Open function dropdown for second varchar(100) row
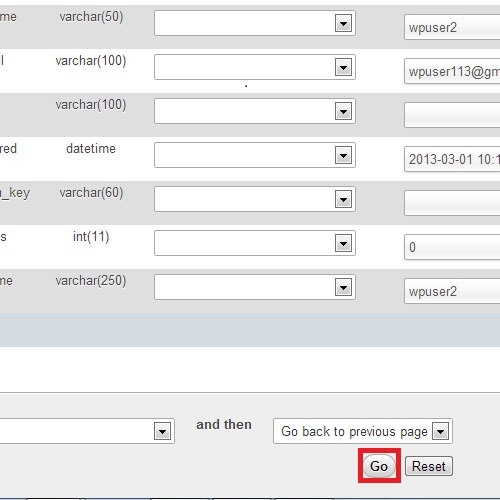The width and height of the screenshot is (500, 500). [255, 111]
